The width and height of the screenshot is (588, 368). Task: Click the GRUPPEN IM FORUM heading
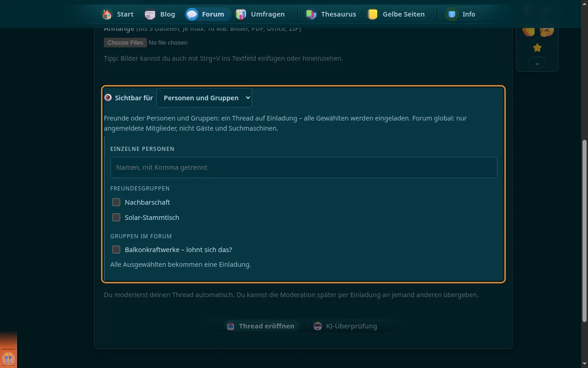141,236
